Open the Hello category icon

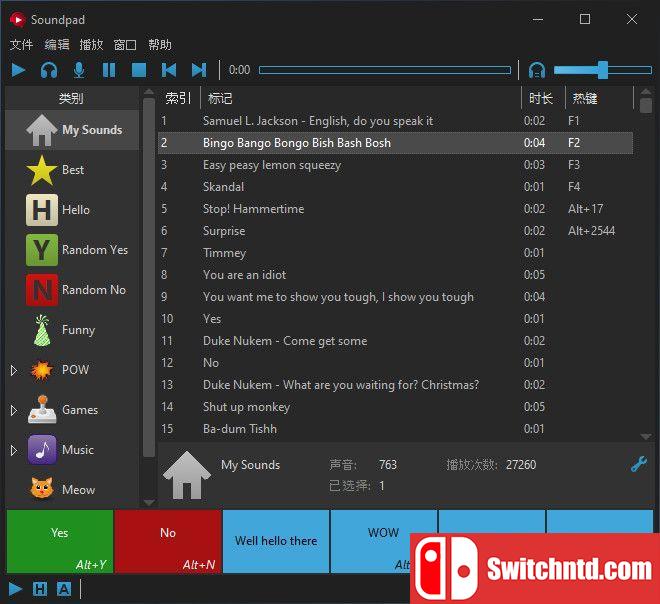(x=42, y=210)
